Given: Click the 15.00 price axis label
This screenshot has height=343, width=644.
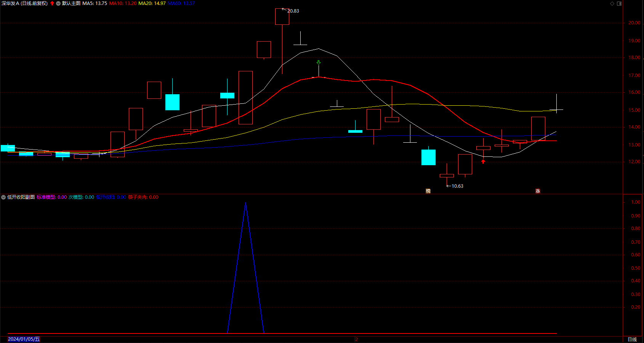Looking at the screenshot, I should click(634, 110).
